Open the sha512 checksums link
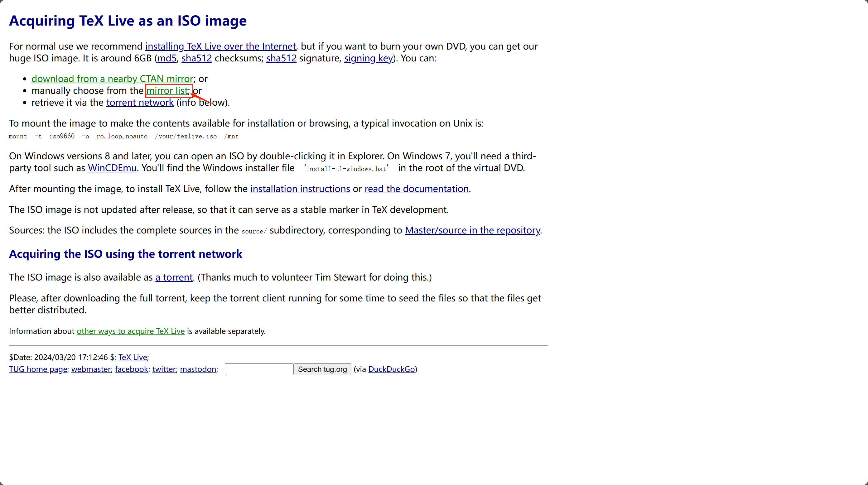 pos(196,58)
